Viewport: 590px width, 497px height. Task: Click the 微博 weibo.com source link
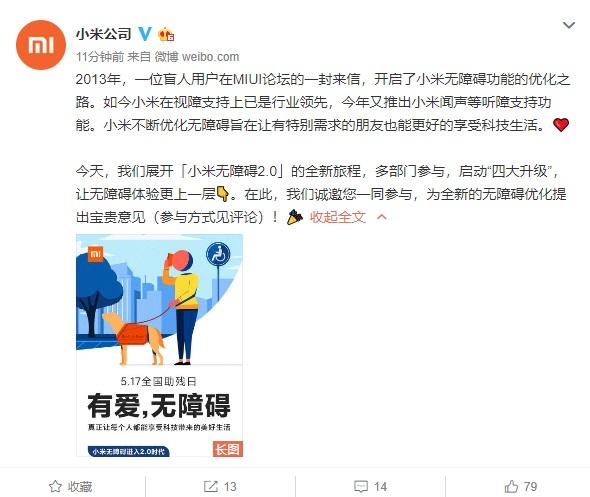point(197,57)
